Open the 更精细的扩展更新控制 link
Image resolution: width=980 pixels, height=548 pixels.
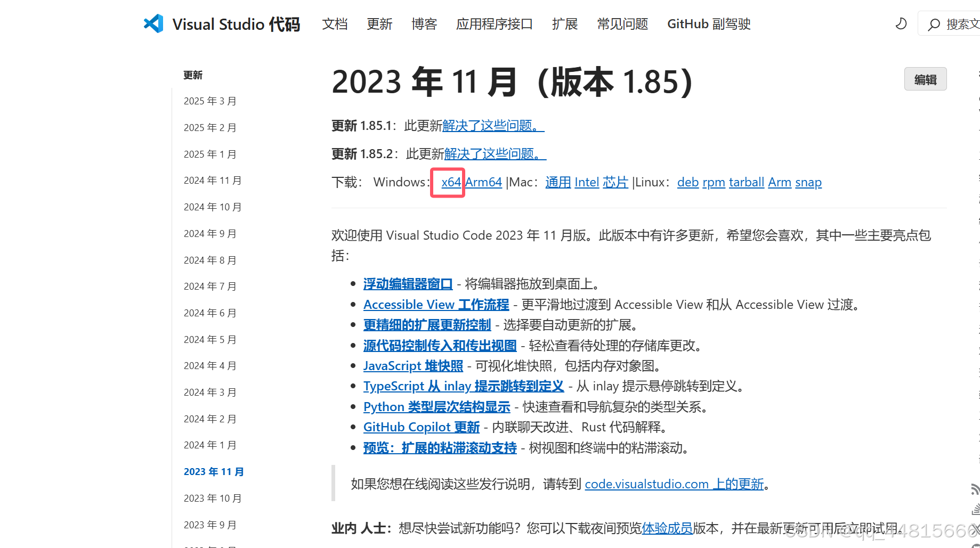click(427, 325)
